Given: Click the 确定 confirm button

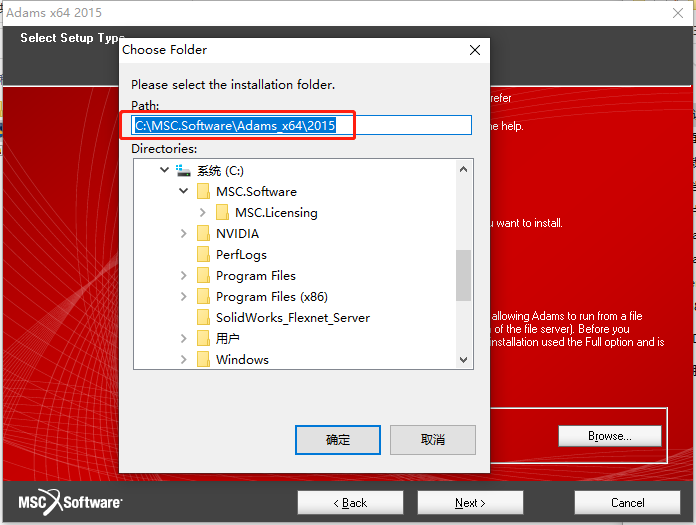Looking at the screenshot, I should coord(338,439).
